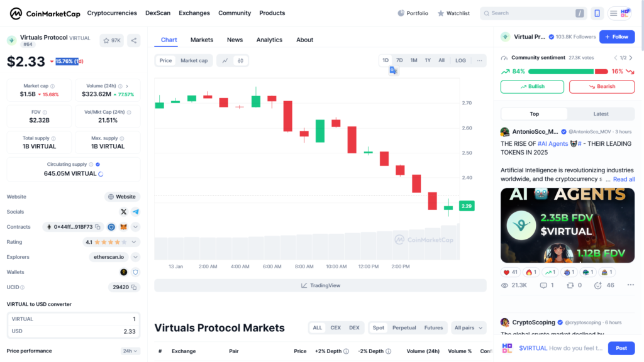Open the Price performance 24h dropdown
644x362 pixels.
click(x=130, y=351)
